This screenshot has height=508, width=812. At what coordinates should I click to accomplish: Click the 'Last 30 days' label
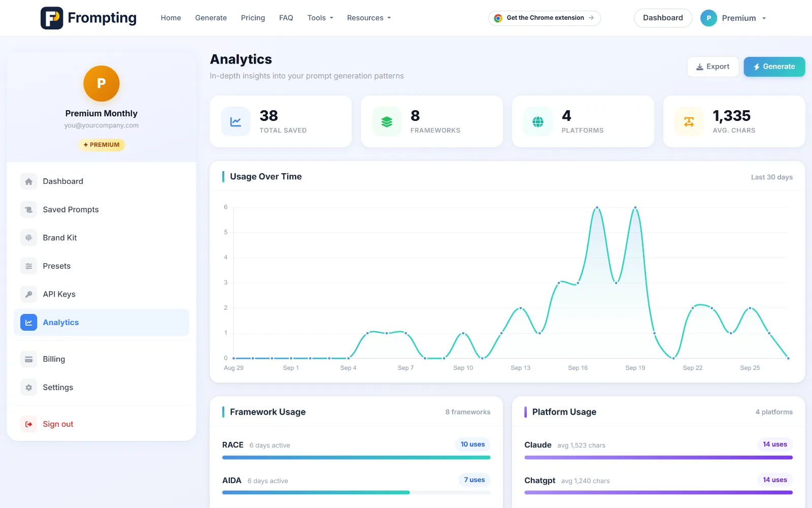tap(772, 177)
